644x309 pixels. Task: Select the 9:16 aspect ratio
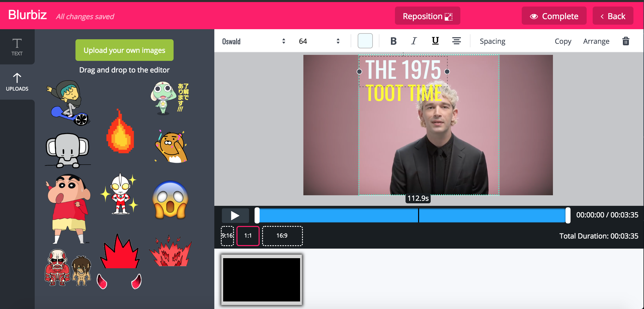[x=227, y=236]
